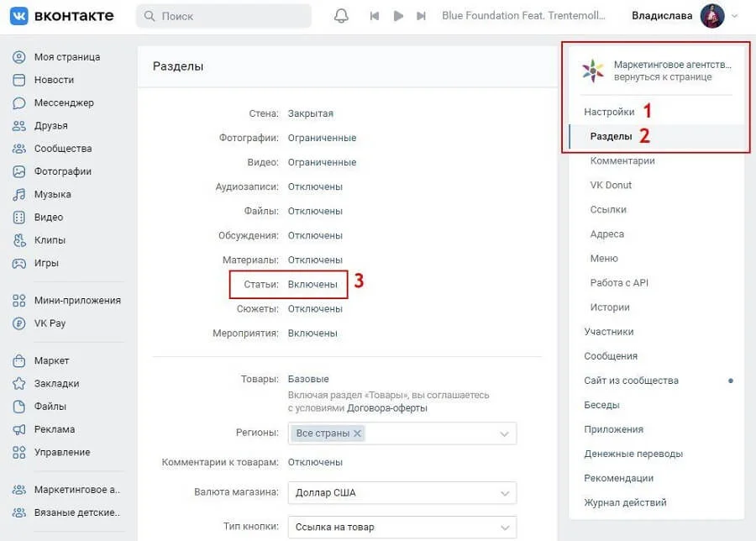Open Участники in settings menu

click(x=609, y=332)
